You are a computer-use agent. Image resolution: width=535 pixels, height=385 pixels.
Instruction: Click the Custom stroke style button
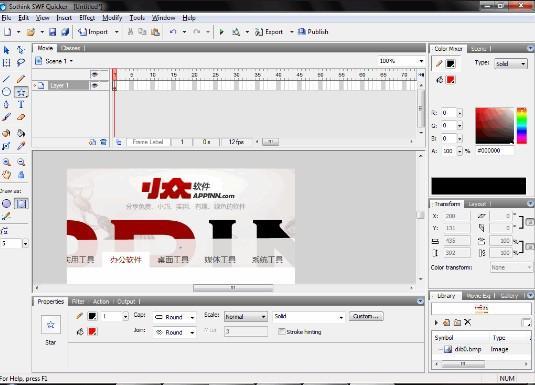pos(366,316)
